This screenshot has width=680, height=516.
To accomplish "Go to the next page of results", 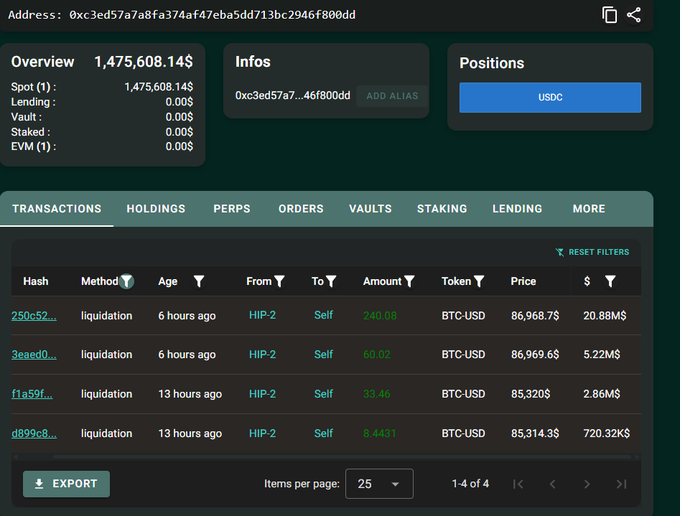I will [587, 484].
